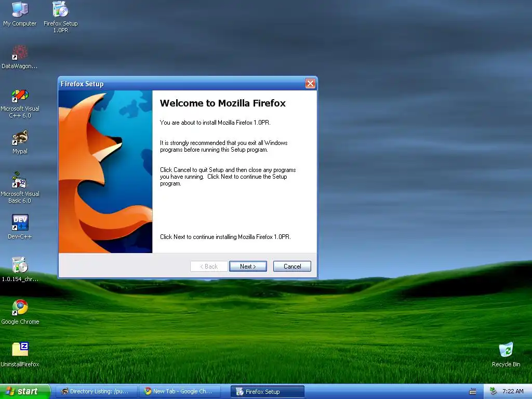This screenshot has width=532, height=399.
Task: Select Microsoft Visual Basic 6.0 icon
Action: 20,188
